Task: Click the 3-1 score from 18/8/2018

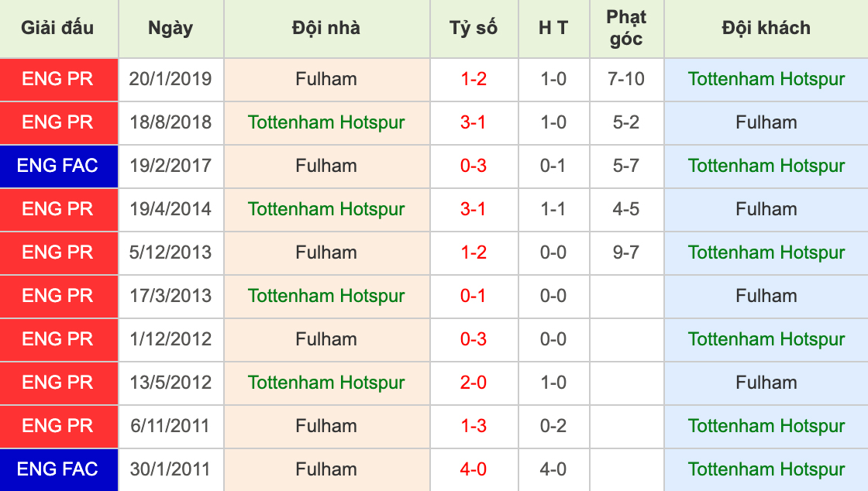Action: coord(473,122)
